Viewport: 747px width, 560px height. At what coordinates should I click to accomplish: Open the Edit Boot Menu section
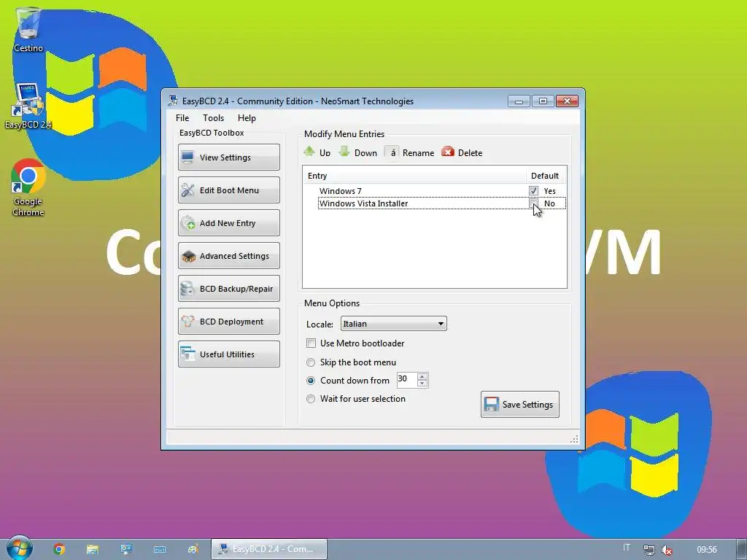point(228,190)
